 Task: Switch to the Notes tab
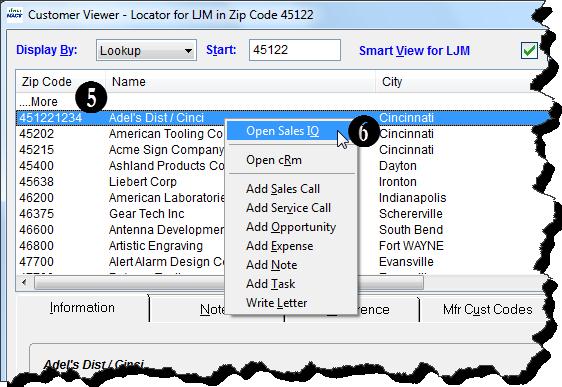(x=212, y=309)
